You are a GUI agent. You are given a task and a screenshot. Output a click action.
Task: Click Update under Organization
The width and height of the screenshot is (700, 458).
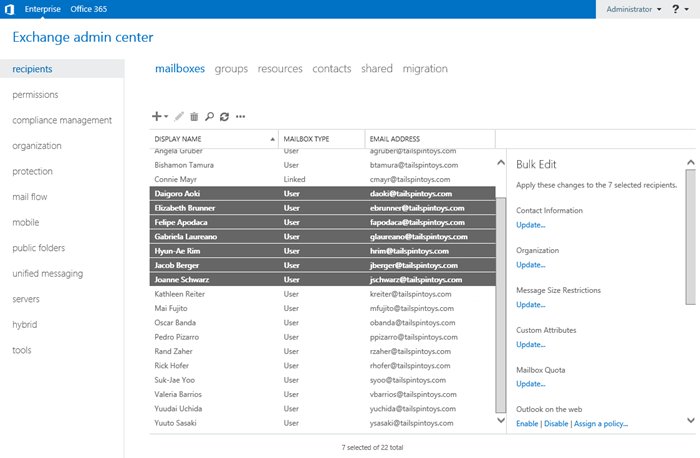pos(530,265)
